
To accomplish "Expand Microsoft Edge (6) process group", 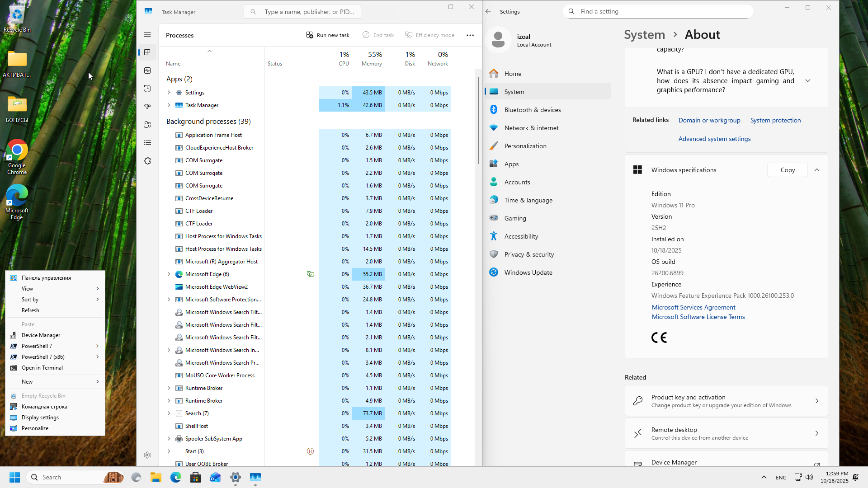I will pos(169,274).
